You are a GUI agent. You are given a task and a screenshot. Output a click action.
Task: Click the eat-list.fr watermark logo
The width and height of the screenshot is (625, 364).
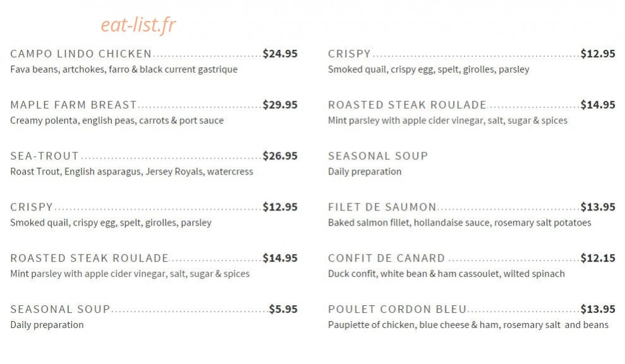pos(138,25)
